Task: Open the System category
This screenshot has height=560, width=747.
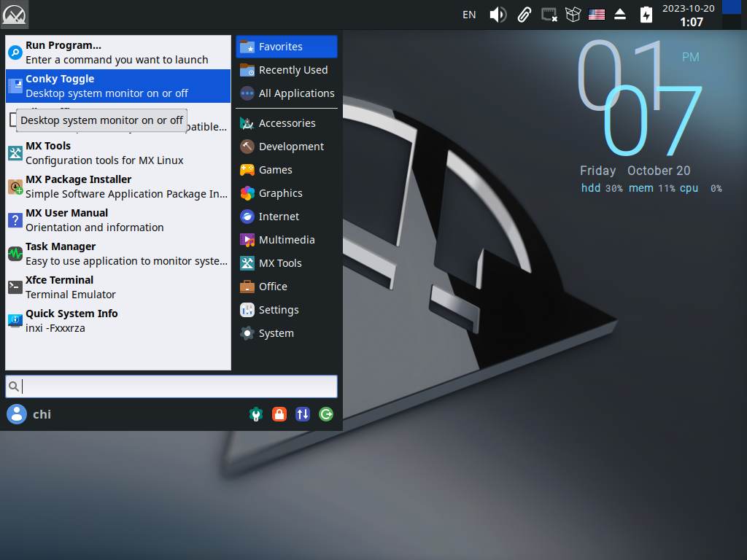Action: click(287, 333)
